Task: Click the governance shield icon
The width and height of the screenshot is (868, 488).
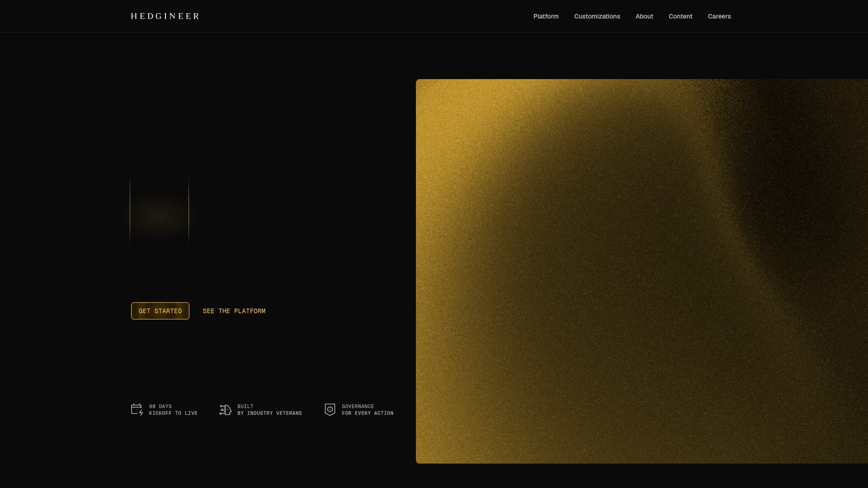Action: [330, 409]
